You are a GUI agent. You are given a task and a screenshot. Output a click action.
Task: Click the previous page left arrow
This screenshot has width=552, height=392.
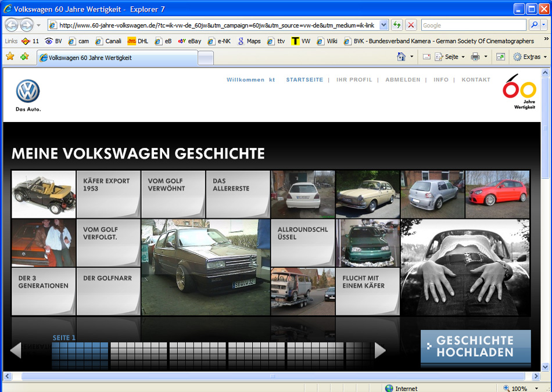16,350
